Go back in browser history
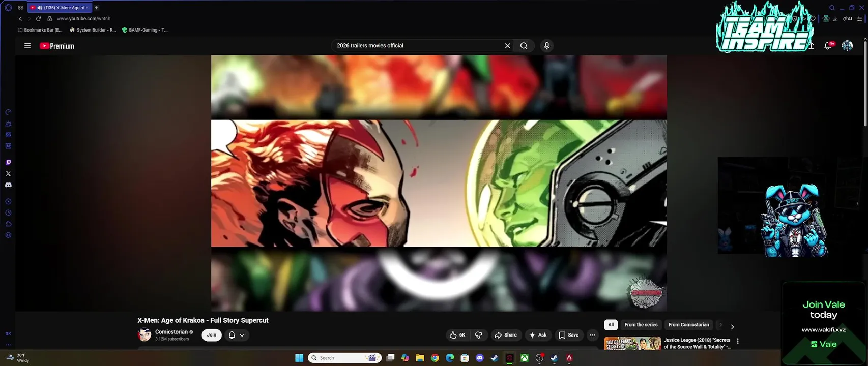 [x=20, y=19]
